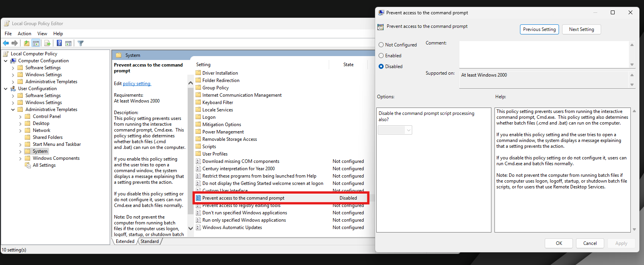This screenshot has height=265, width=644.
Task: Toggle the Show/Hide Console Tree toolbar icon
Action: (36, 43)
